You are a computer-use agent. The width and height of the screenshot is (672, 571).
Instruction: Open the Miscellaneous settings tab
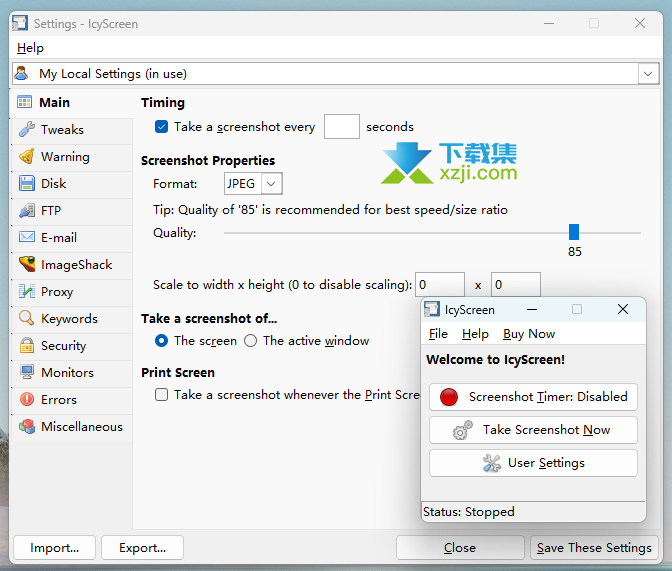click(x=72, y=427)
